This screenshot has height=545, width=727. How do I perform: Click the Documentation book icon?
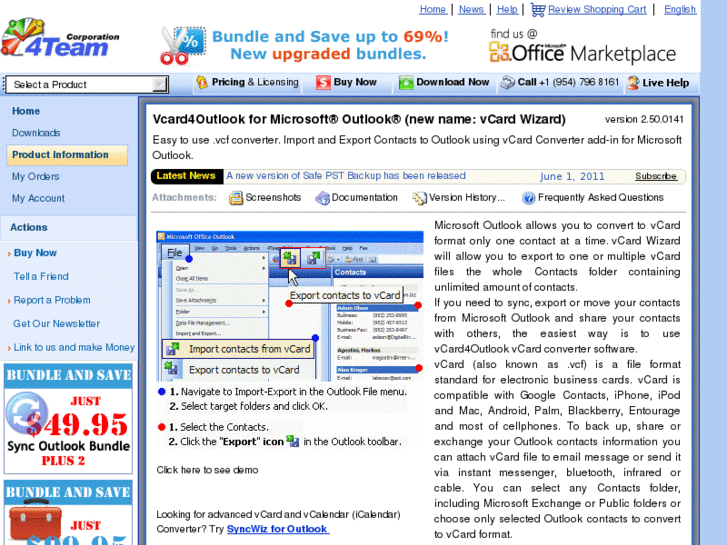[x=322, y=198]
